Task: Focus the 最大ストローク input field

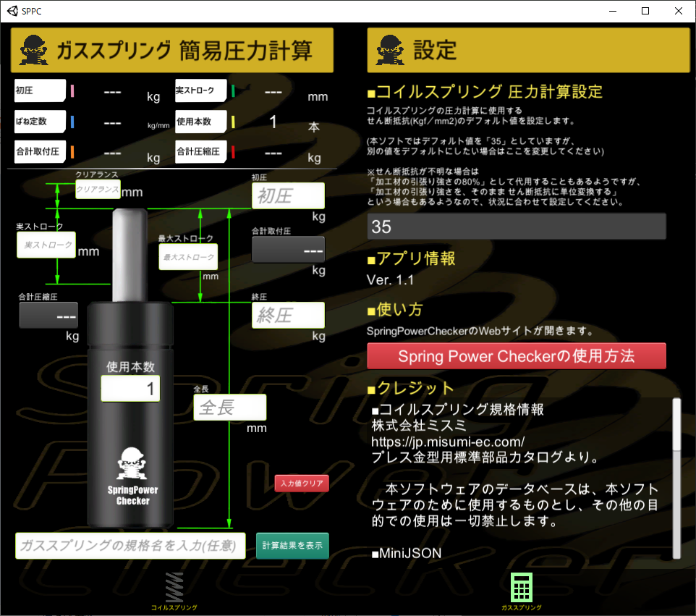Action: pyautogui.click(x=188, y=257)
